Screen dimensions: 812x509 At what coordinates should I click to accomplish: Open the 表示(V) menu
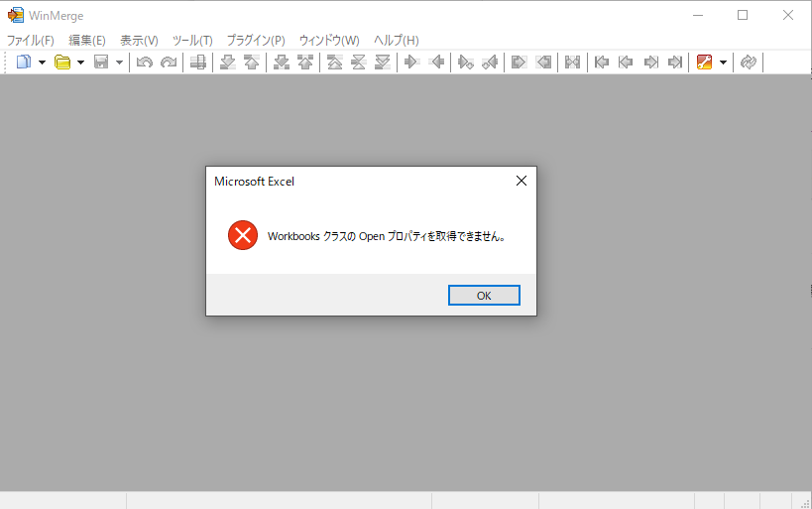pyautogui.click(x=140, y=40)
